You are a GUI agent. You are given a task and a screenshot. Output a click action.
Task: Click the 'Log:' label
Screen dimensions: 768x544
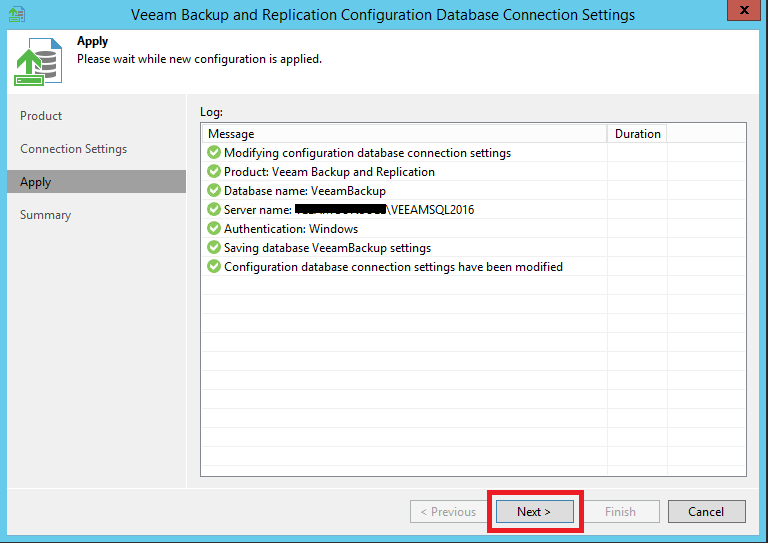point(211,112)
